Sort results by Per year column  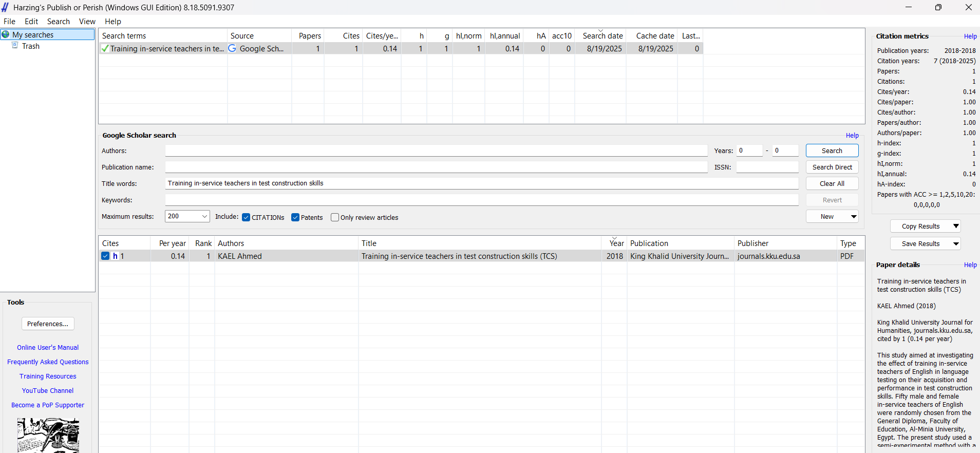pyautogui.click(x=170, y=243)
